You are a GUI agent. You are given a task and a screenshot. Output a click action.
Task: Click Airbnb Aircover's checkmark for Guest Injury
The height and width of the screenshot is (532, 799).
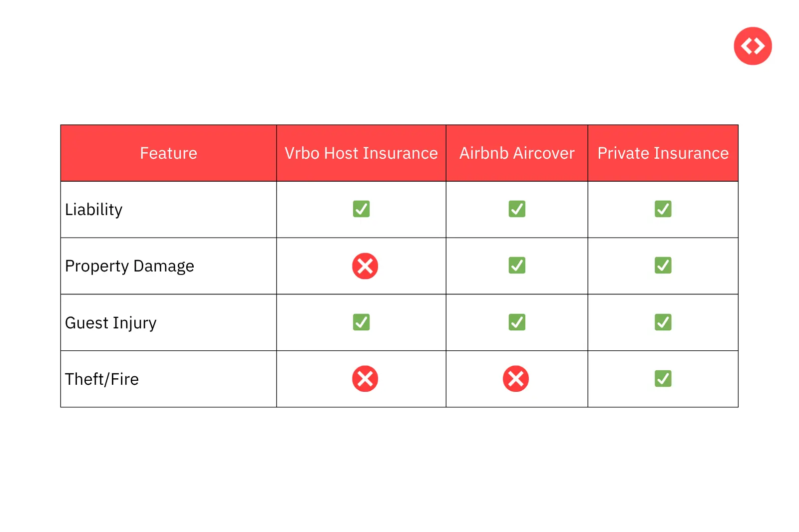[x=517, y=322]
